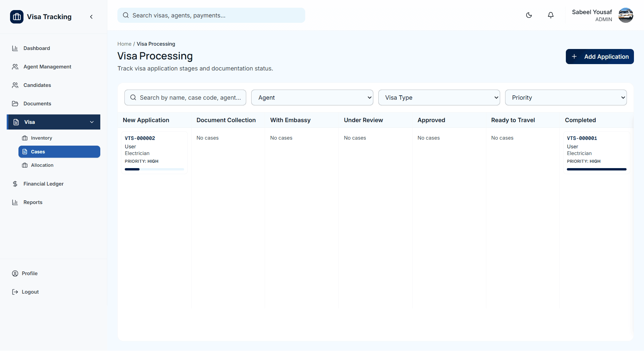
Task: Click the Inventory suitcase icon
Action: point(25,138)
